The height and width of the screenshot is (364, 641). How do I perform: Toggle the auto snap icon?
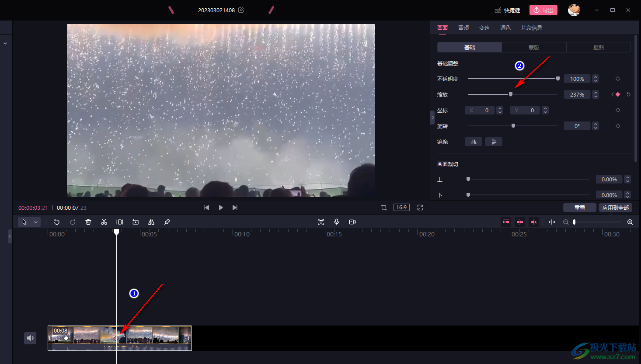(x=520, y=222)
